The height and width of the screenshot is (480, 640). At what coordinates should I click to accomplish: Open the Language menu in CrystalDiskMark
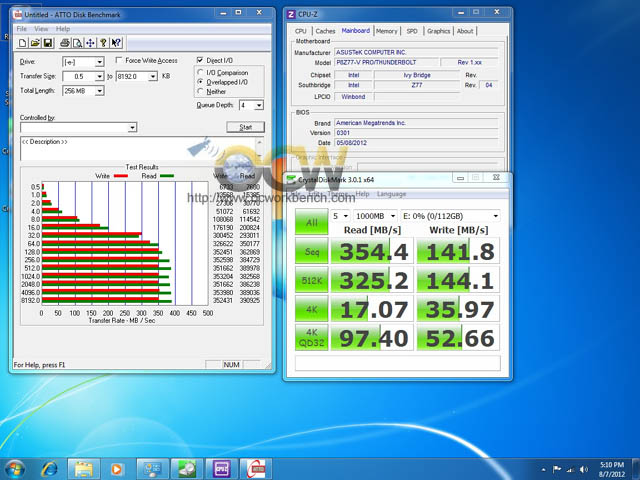click(x=391, y=194)
